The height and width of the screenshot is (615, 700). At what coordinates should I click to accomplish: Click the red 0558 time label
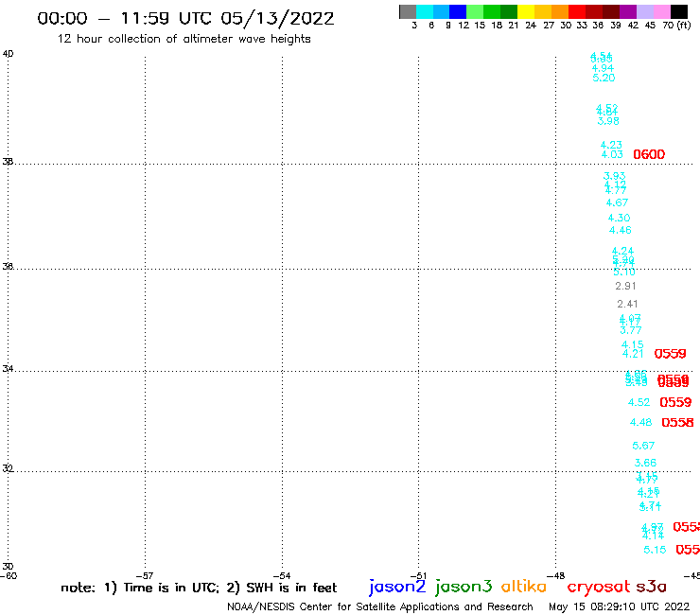[x=677, y=423]
